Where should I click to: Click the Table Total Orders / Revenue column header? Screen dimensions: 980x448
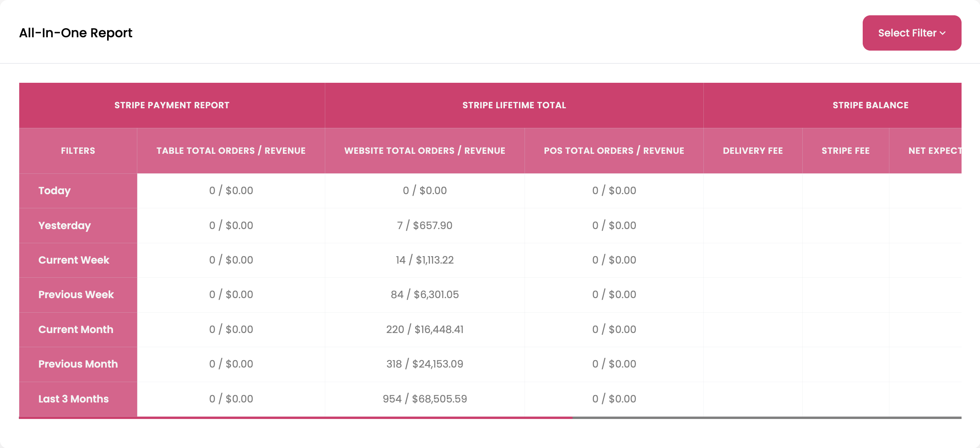point(231,151)
